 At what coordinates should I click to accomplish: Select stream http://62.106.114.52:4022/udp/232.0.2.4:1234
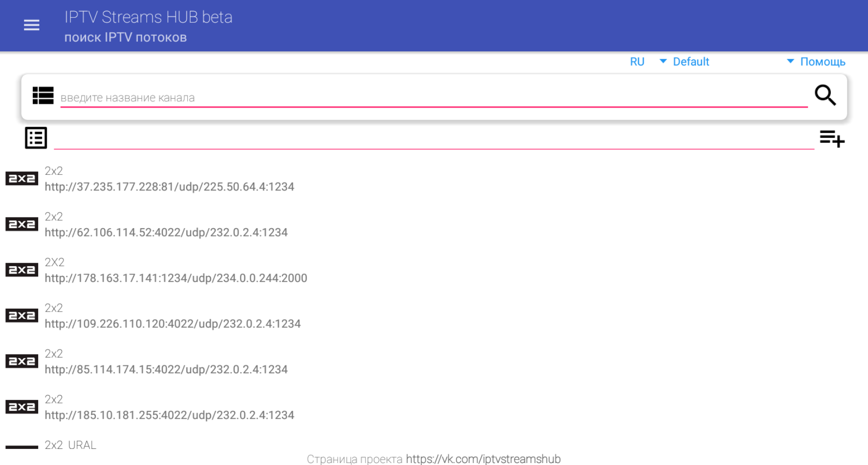(x=166, y=232)
